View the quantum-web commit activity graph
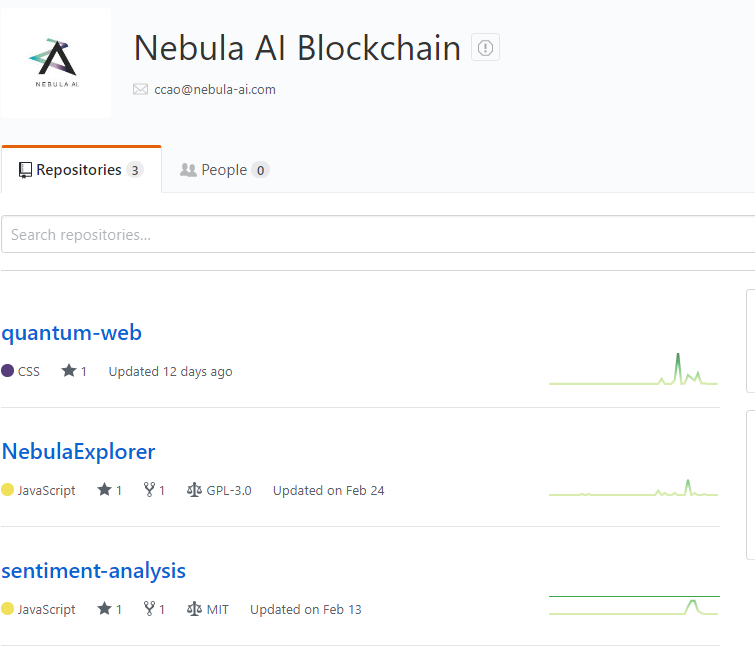The width and height of the screenshot is (755, 652). 633,369
